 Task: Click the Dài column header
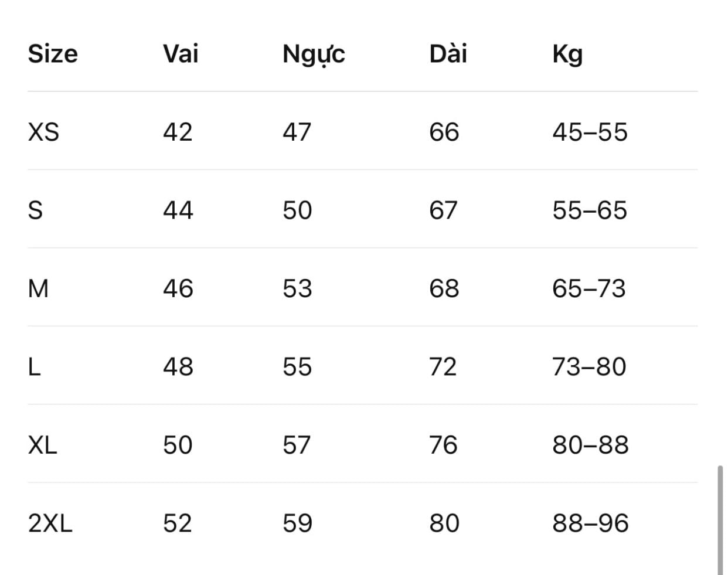coord(448,54)
